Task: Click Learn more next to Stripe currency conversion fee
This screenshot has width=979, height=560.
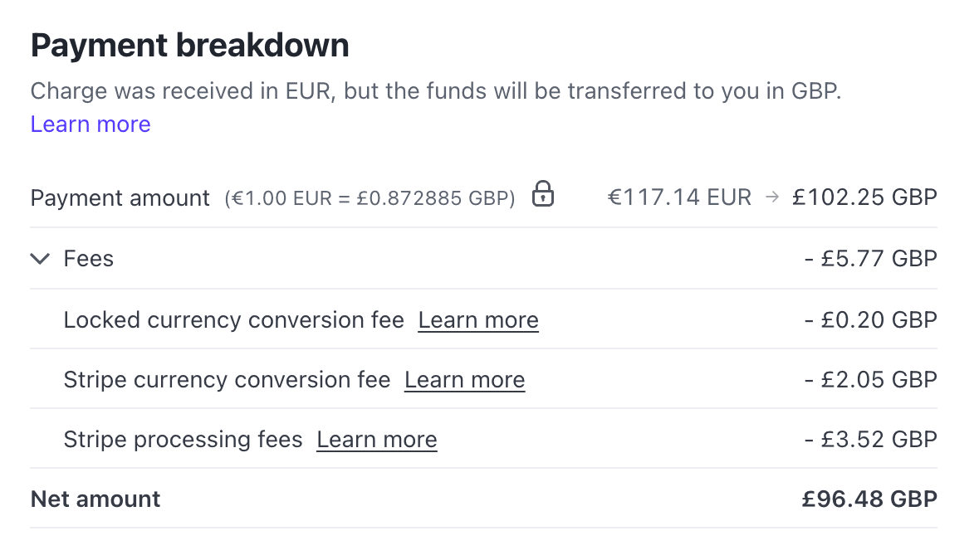Action: tap(464, 379)
